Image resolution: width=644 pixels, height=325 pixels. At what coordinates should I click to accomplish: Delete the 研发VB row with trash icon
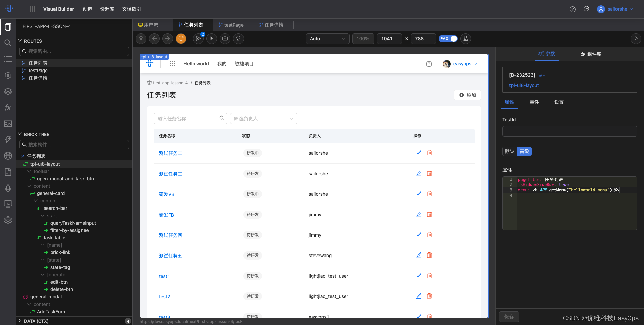(x=429, y=194)
